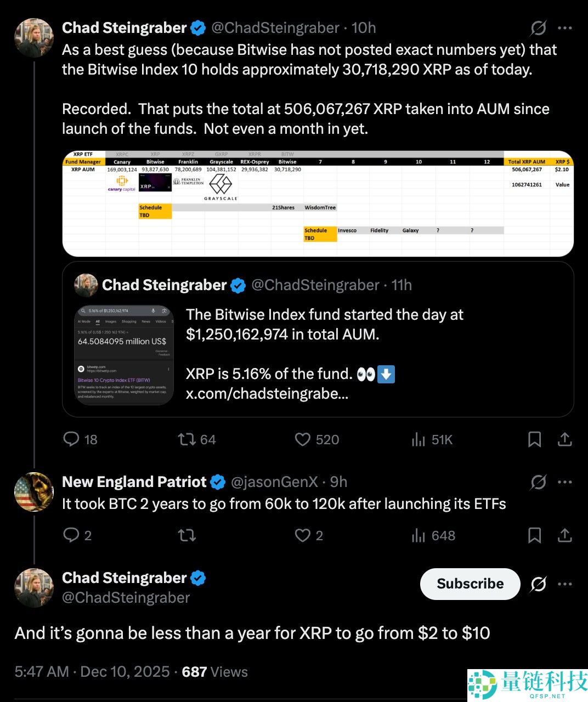Screen dimensions: 588x702
Task: Click the 10h timestamp on the top tweet
Action: (x=363, y=27)
